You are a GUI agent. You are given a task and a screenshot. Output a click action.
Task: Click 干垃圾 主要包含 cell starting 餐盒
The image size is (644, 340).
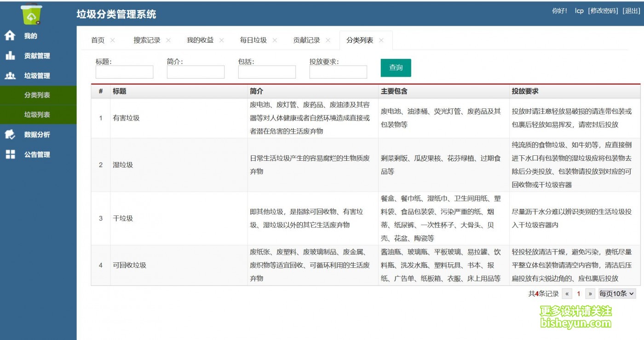tap(444, 218)
